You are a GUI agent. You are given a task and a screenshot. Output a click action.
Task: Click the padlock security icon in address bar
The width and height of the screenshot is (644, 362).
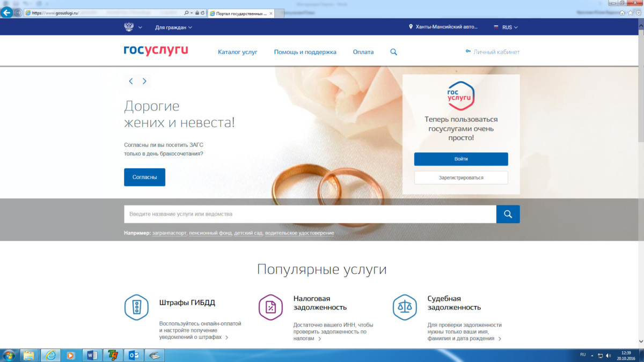pyautogui.click(x=197, y=13)
